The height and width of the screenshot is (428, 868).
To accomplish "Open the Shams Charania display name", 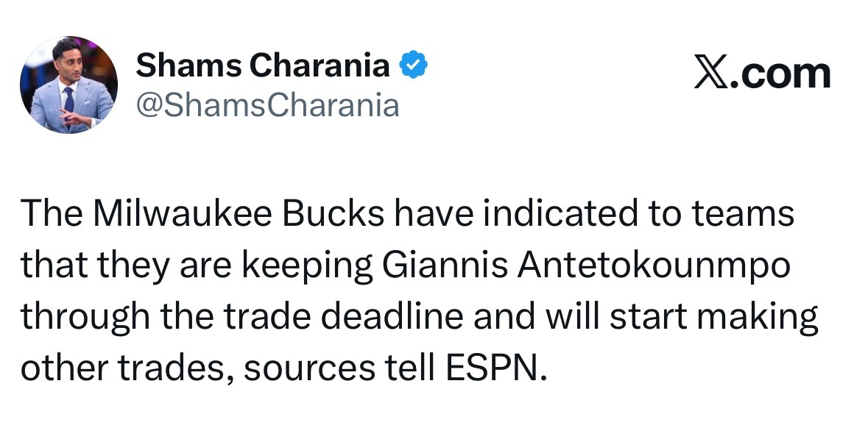I will 263,67.
